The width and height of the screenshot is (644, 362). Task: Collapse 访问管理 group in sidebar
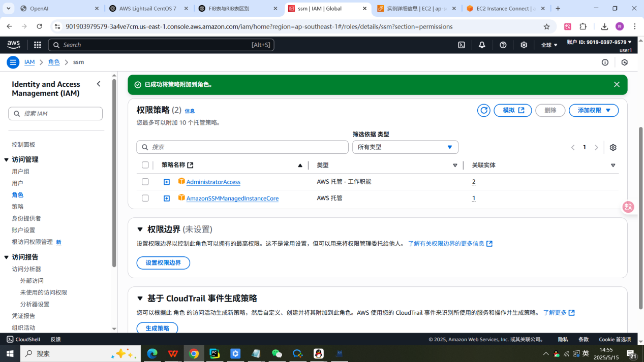pyautogui.click(x=6, y=159)
